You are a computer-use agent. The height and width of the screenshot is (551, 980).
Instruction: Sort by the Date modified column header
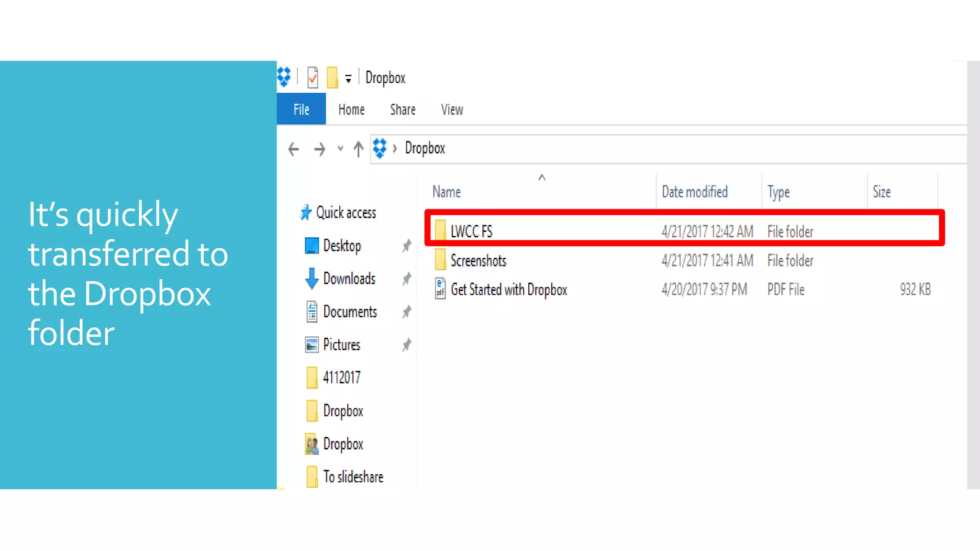point(694,192)
